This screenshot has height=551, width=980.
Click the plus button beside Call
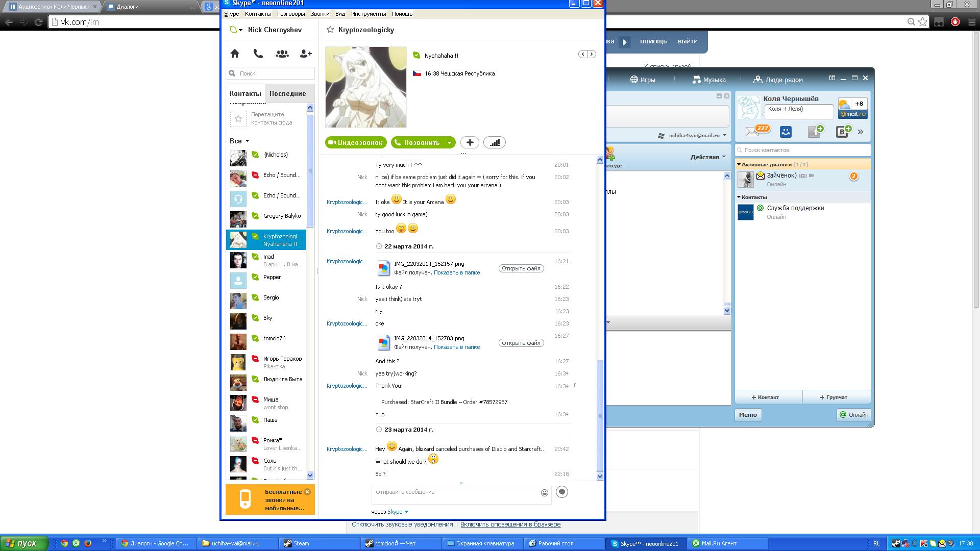pos(470,143)
